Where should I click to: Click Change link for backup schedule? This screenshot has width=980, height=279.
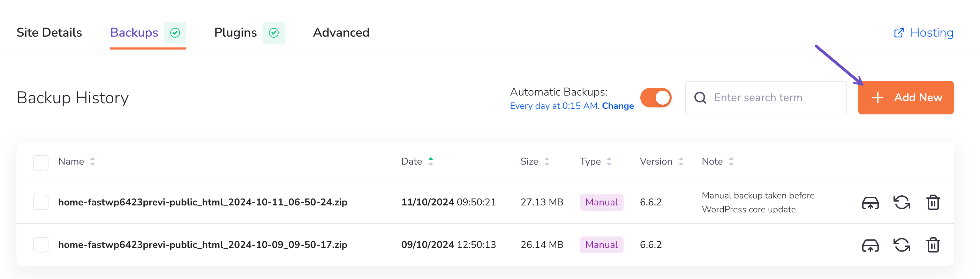pyautogui.click(x=617, y=106)
